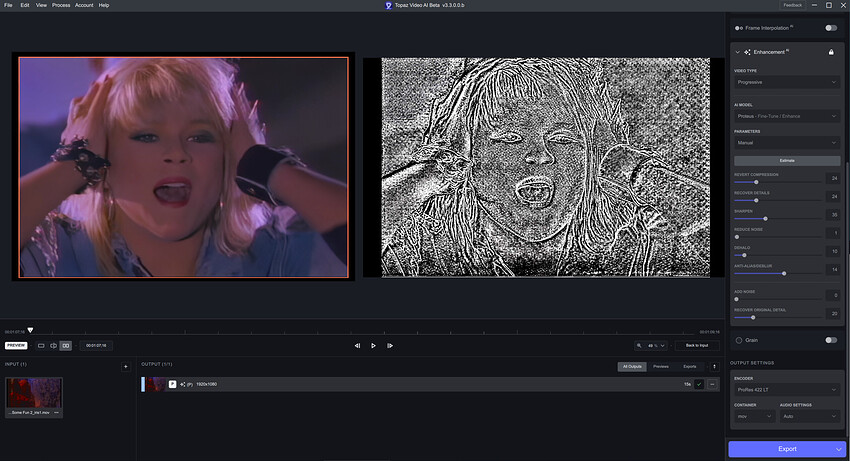Viewport: 850px width, 461px height.
Task: Select side-by-side view layout icon
Action: pyautogui.click(x=66, y=345)
